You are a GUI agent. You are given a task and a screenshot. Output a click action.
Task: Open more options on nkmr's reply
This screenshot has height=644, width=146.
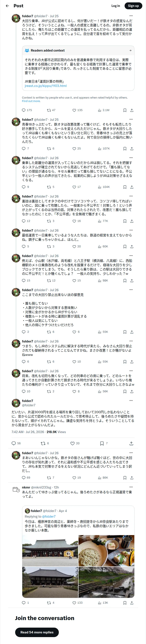point(131,487)
